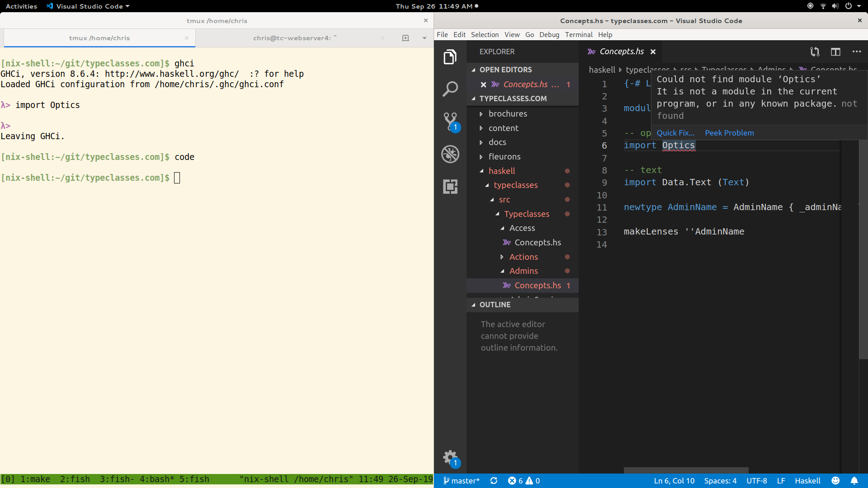Expand the Actions folder
Screen dimensions: 868x488
click(523, 257)
